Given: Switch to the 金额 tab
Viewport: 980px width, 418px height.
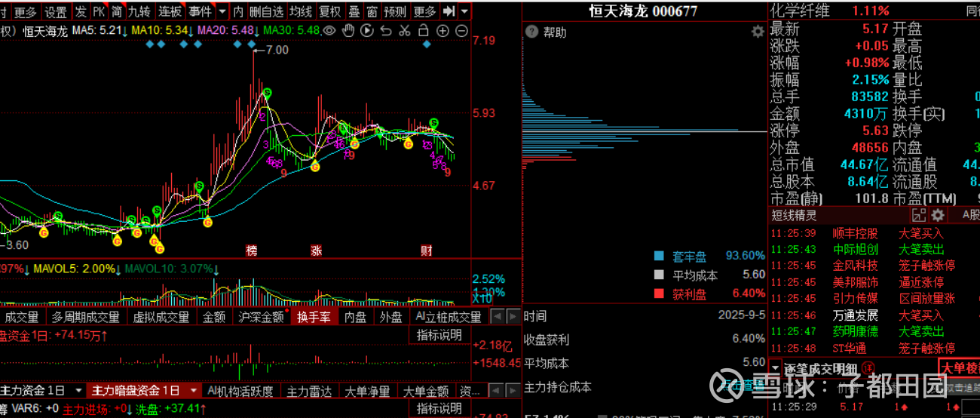Looking at the screenshot, I should [214, 317].
